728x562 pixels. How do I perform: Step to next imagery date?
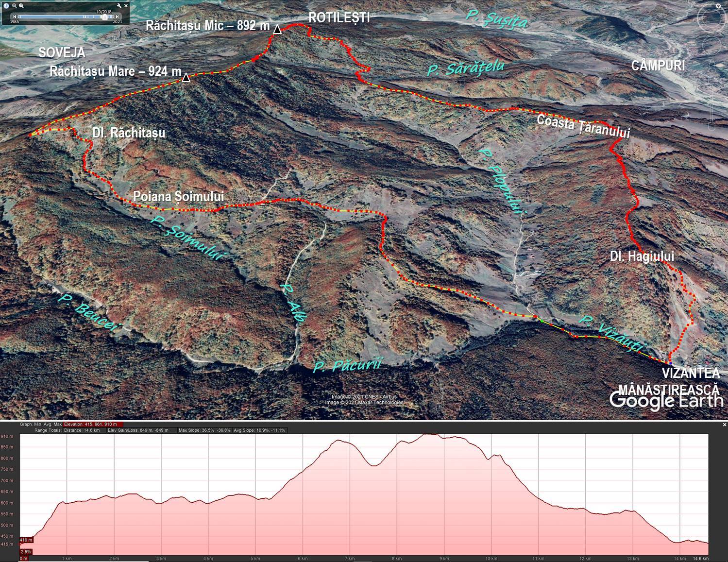pos(118,17)
